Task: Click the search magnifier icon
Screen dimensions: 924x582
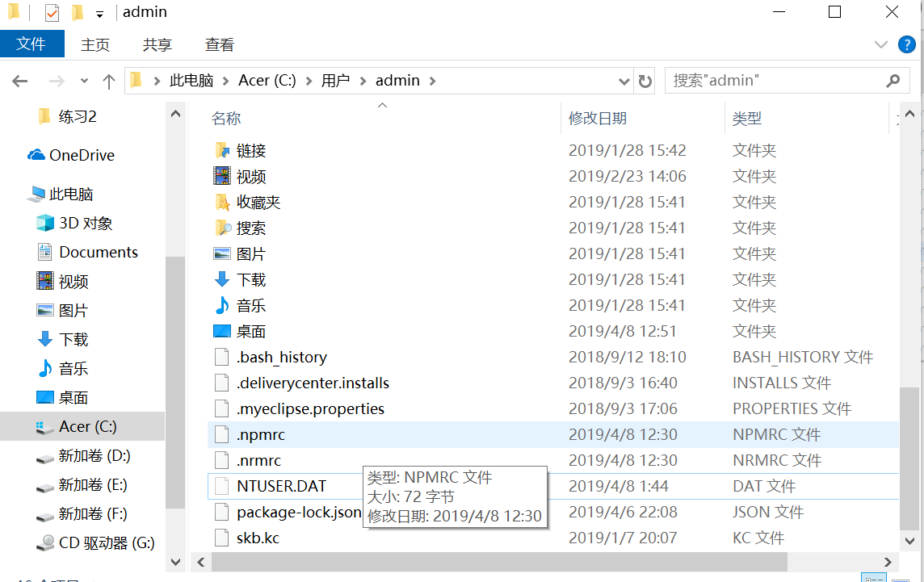Action: tap(892, 80)
